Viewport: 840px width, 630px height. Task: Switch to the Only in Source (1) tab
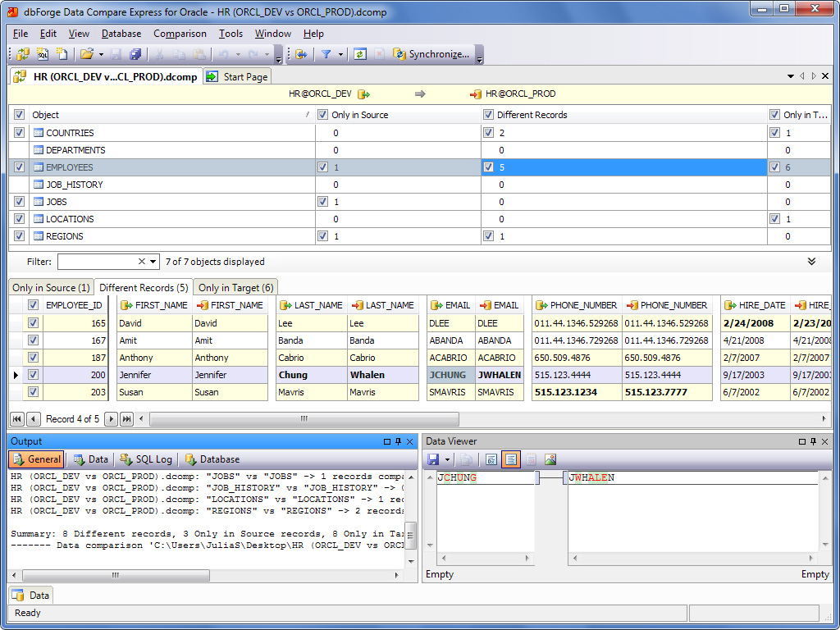[51, 288]
